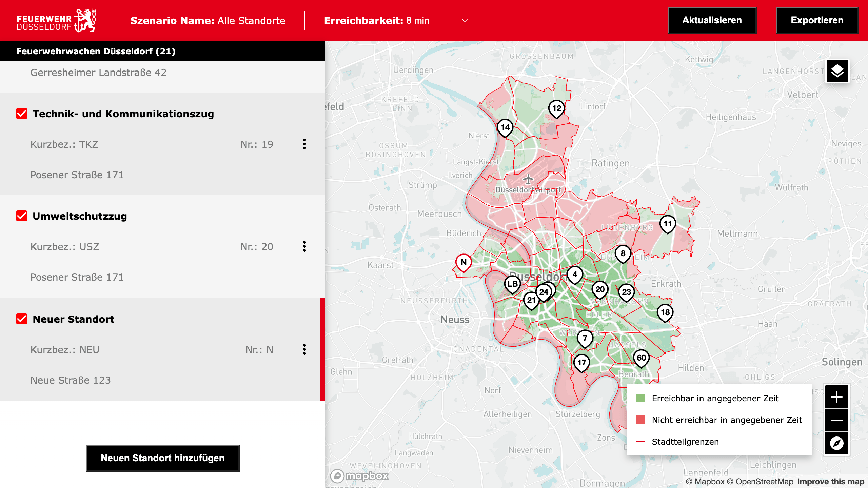Viewport: 868px width, 488px height.
Task: Open options menu for USZ station
Action: pyautogui.click(x=304, y=247)
